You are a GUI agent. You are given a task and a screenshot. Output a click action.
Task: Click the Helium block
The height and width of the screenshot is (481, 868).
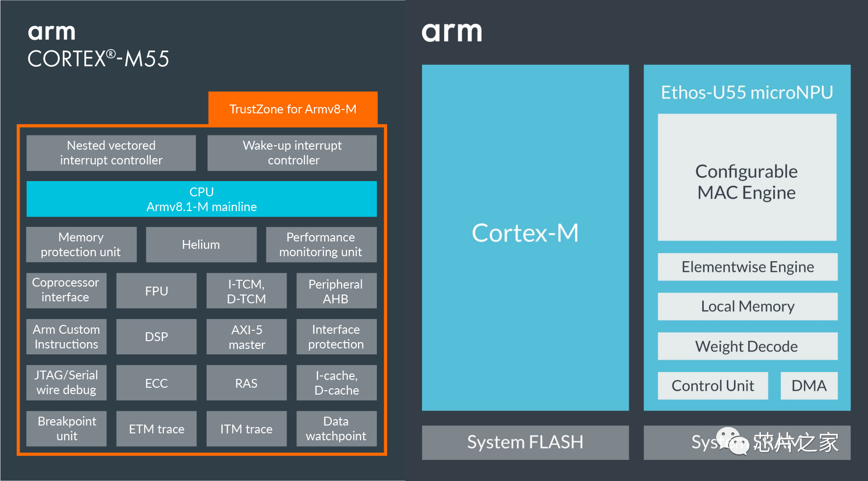point(201,244)
